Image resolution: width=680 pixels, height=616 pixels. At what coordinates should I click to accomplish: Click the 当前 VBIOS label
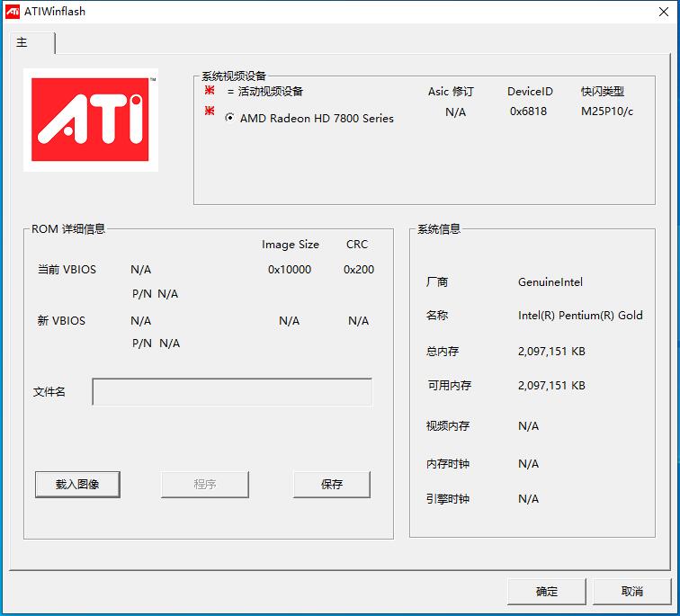coord(67,270)
